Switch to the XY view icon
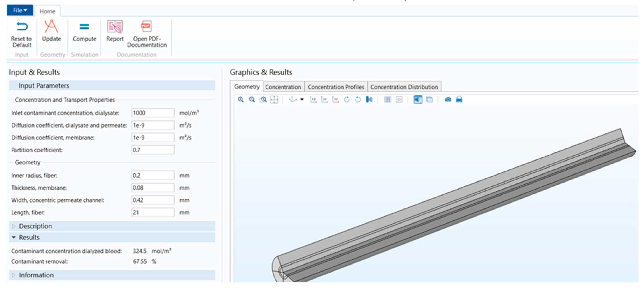Image resolution: width=644 pixels, height=288 pixels. click(313, 100)
